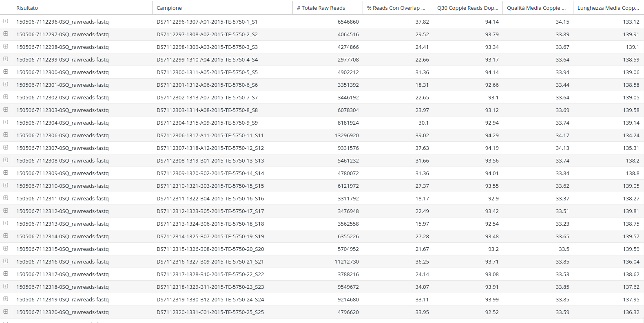This screenshot has height=323, width=644.
Task: Open details icon for 150506-7112312 row
Action: click(6, 211)
